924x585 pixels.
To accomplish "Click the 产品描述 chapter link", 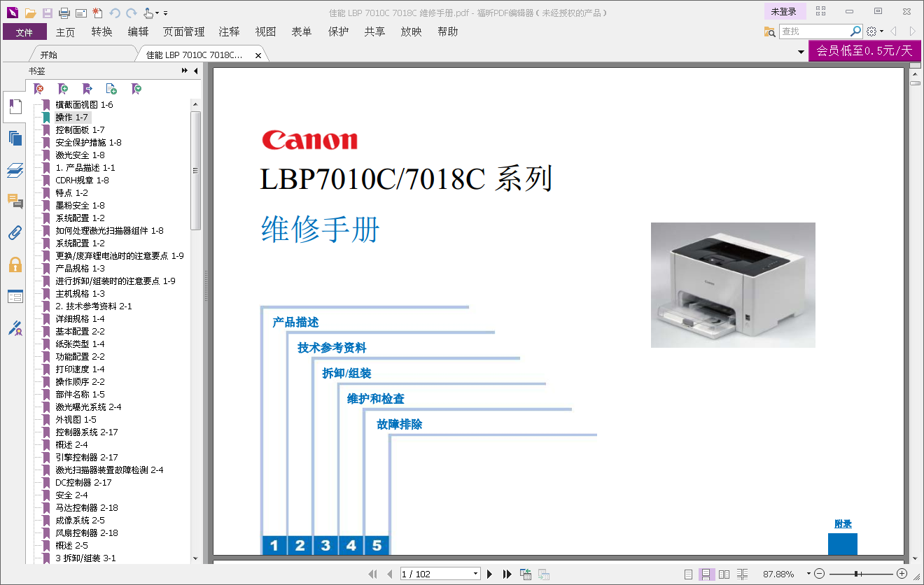I will [295, 323].
